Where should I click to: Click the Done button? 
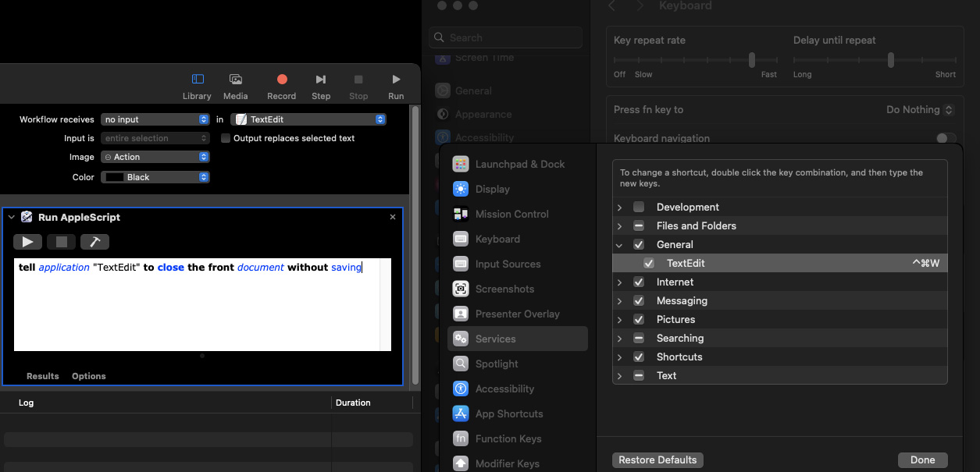922,460
